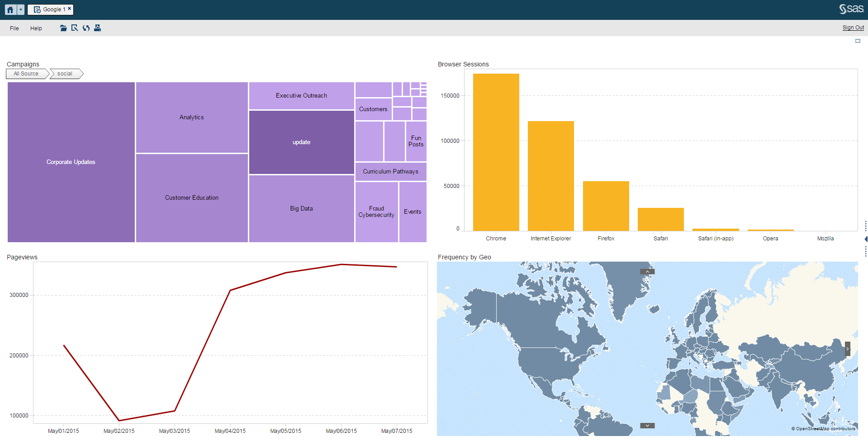The image size is (868, 441).
Task: Pan the geo map down arrow
Action: tap(647, 426)
